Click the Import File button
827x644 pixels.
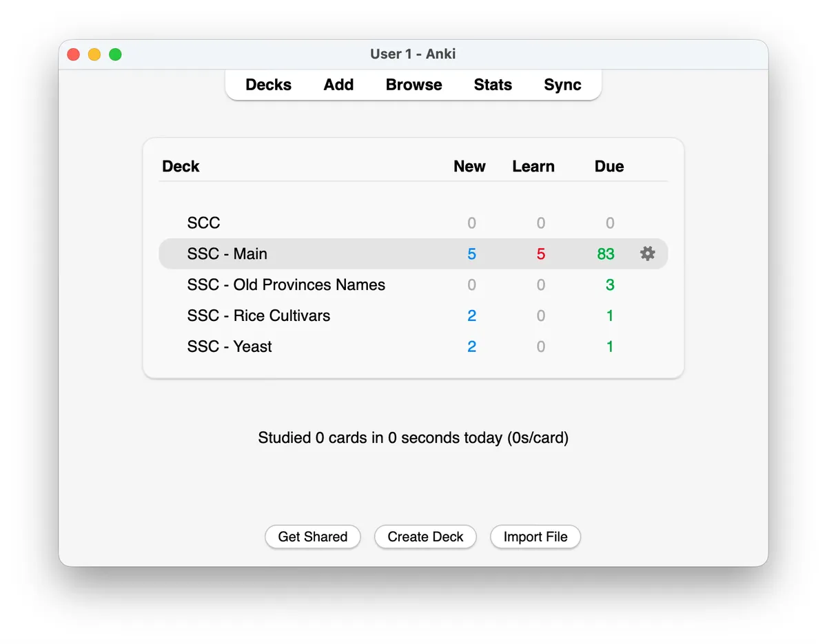coord(535,537)
